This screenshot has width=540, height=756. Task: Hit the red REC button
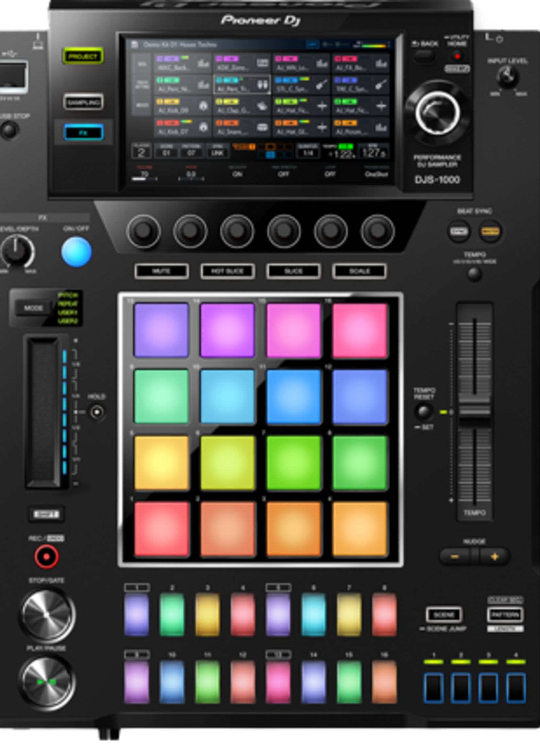(46, 556)
